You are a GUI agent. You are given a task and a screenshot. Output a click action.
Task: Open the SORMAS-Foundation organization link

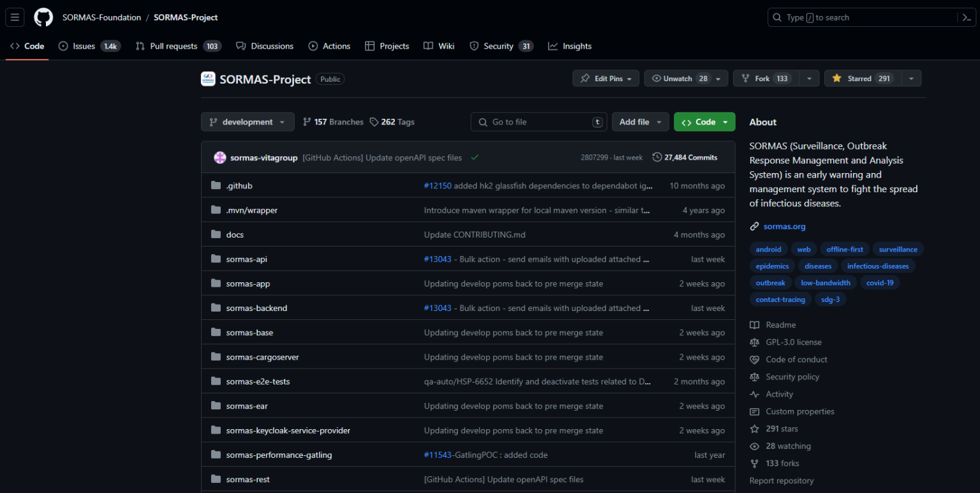point(101,17)
